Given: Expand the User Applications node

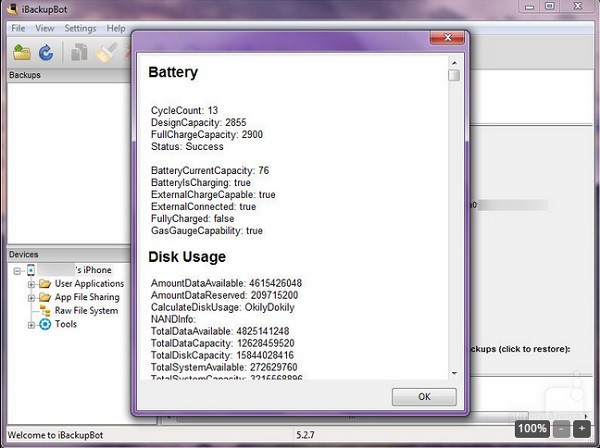Looking at the screenshot, I should click(x=31, y=284).
